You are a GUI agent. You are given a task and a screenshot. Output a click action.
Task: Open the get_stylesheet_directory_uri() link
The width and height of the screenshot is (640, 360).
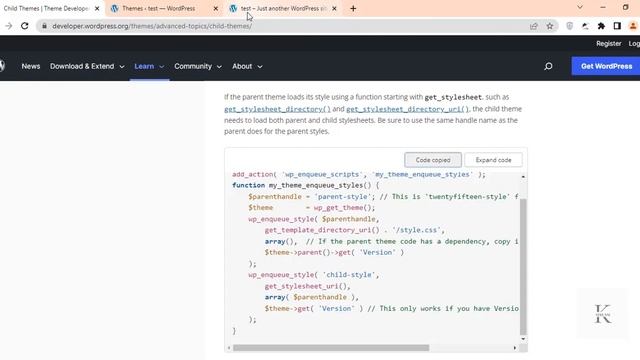[x=407, y=109]
